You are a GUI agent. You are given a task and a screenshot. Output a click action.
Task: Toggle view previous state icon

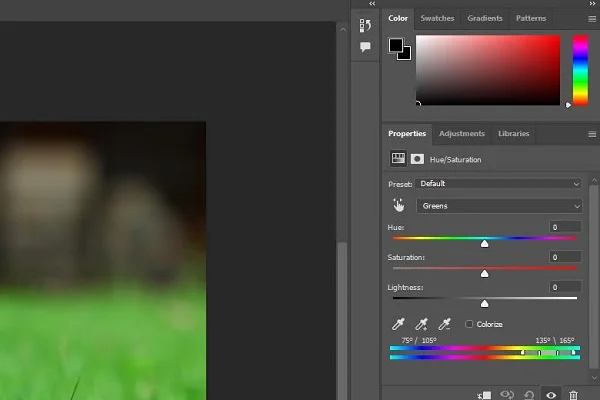[506, 394]
